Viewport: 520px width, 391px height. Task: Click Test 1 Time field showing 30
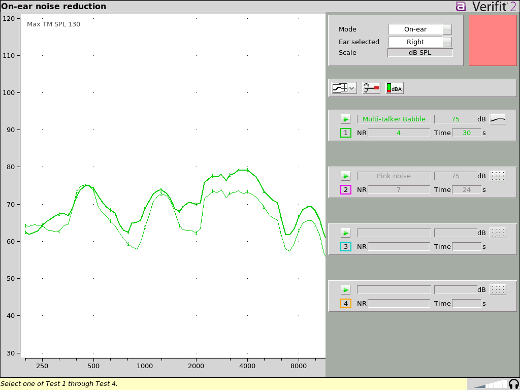coord(467,133)
